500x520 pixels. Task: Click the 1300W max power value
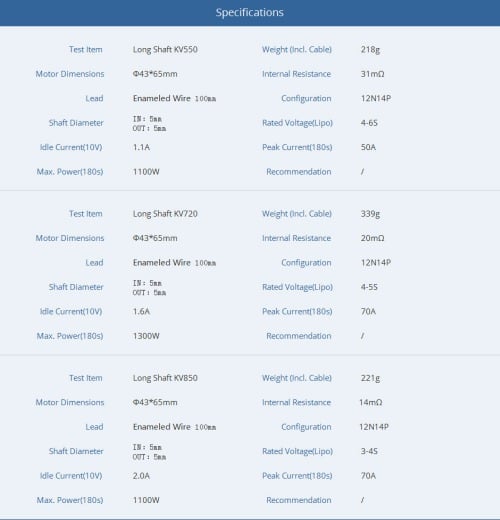click(146, 336)
